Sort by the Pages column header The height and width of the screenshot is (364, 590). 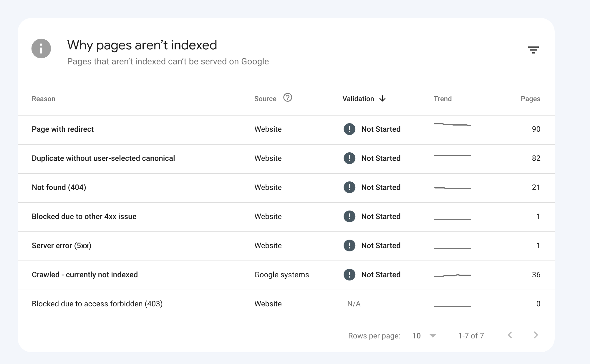[530, 99]
